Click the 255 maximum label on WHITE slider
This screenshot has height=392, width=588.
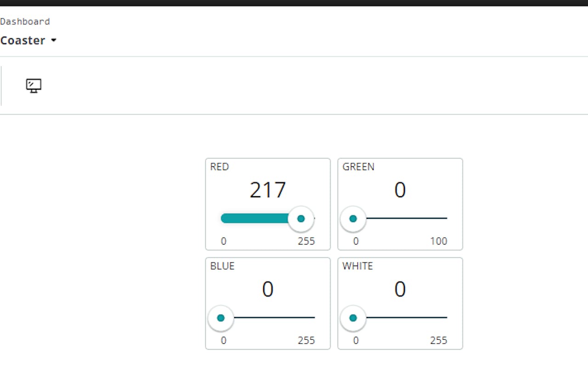tap(439, 341)
